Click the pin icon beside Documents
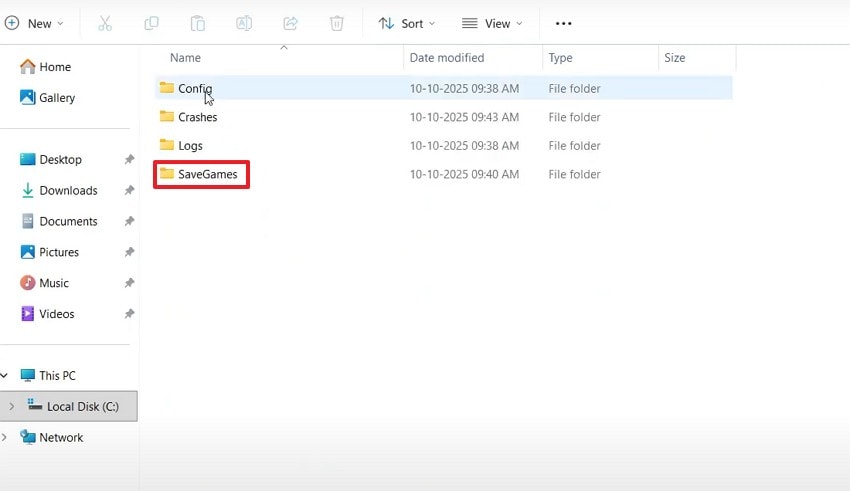This screenshot has width=850, height=491. (x=129, y=221)
